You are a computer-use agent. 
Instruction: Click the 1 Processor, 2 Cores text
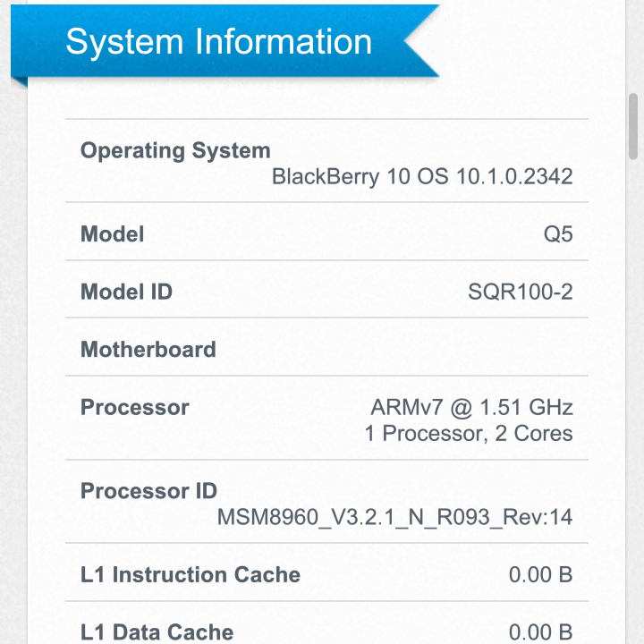[x=469, y=434]
